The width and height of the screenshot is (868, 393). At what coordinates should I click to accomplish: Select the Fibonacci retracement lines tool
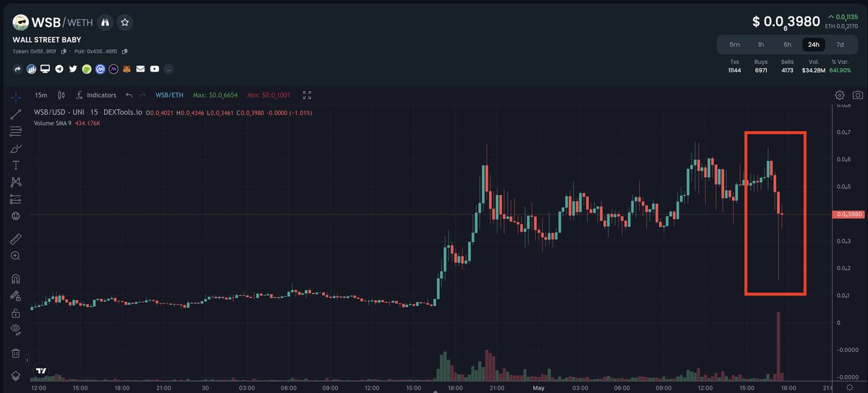(15, 131)
